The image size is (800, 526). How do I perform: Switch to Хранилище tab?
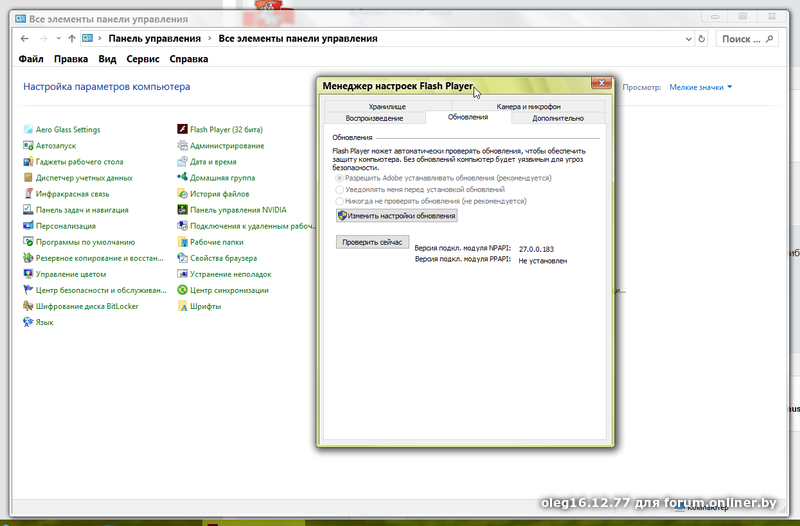pyautogui.click(x=387, y=107)
